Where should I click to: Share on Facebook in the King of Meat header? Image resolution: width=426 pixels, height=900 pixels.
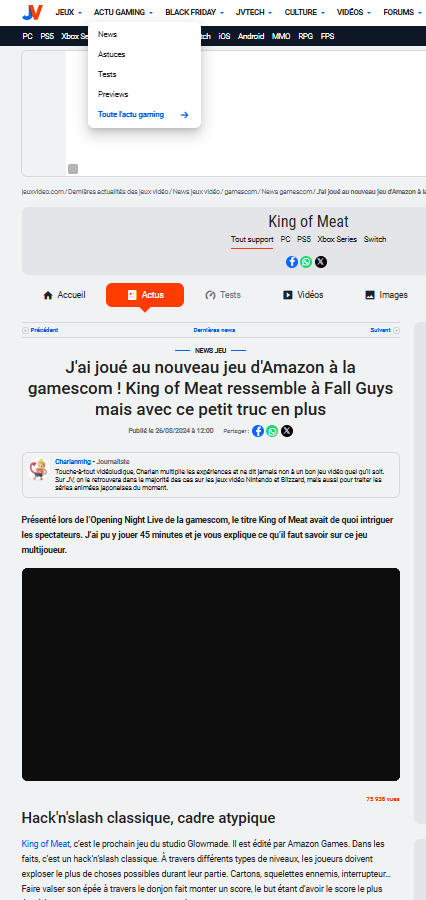(292, 262)
